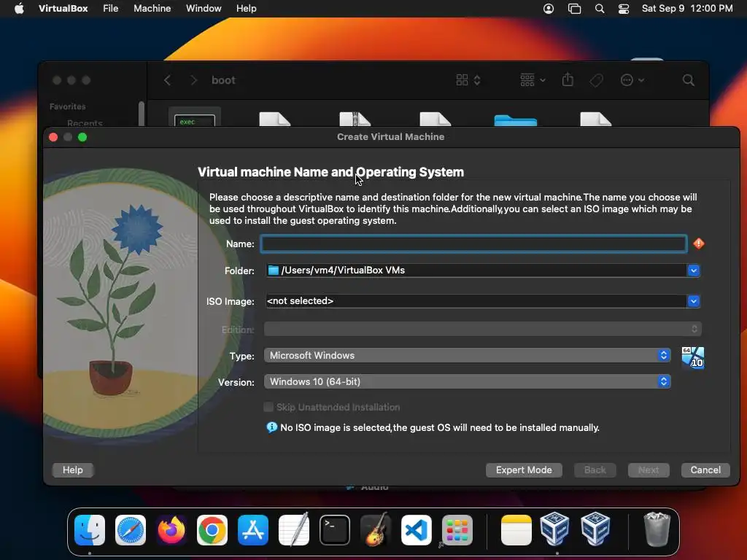The width and height of the screenshot is (747, 560).
Task: Click the disabled Edition dropdown
Action: pyautogui.click(x=483, y=329)
